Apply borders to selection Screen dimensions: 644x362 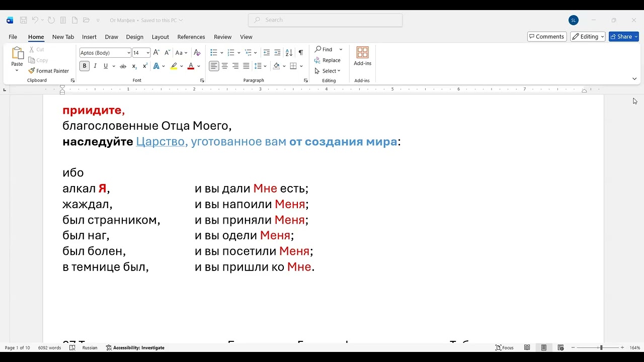coord(293,66)
